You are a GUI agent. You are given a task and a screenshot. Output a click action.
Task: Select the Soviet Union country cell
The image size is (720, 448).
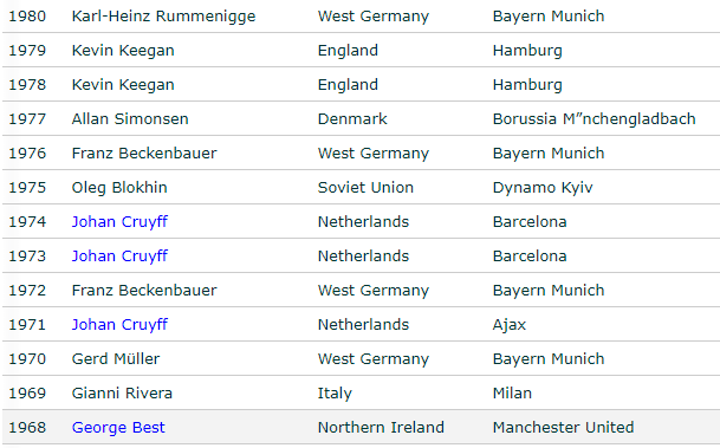365,188
